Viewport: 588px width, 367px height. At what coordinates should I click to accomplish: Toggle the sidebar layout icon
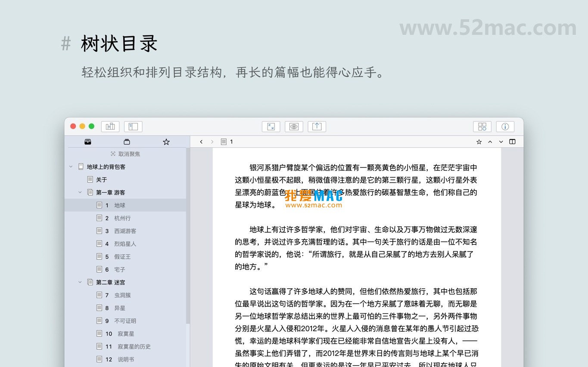(133, 126)
